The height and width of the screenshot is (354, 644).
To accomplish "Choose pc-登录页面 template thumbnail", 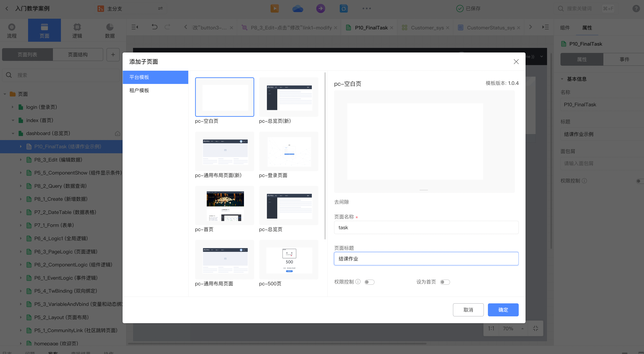I will (289, 151).
